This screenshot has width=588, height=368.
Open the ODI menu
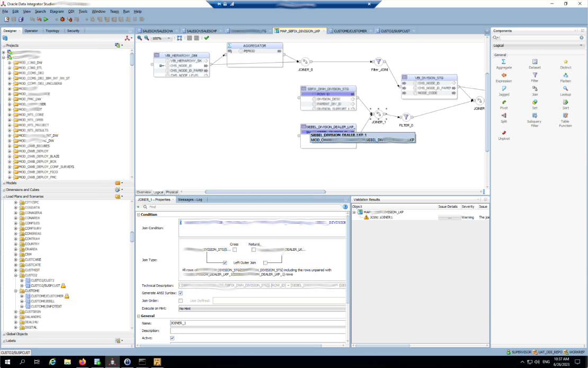(x=71, y=11)
